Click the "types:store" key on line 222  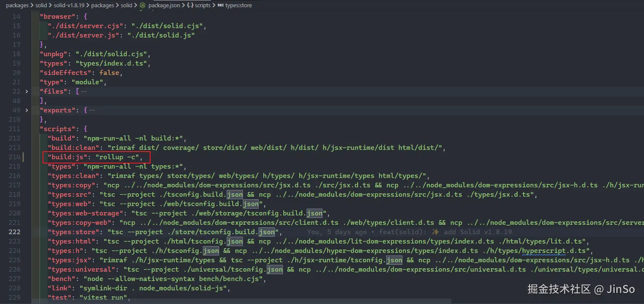pos(74,232)
